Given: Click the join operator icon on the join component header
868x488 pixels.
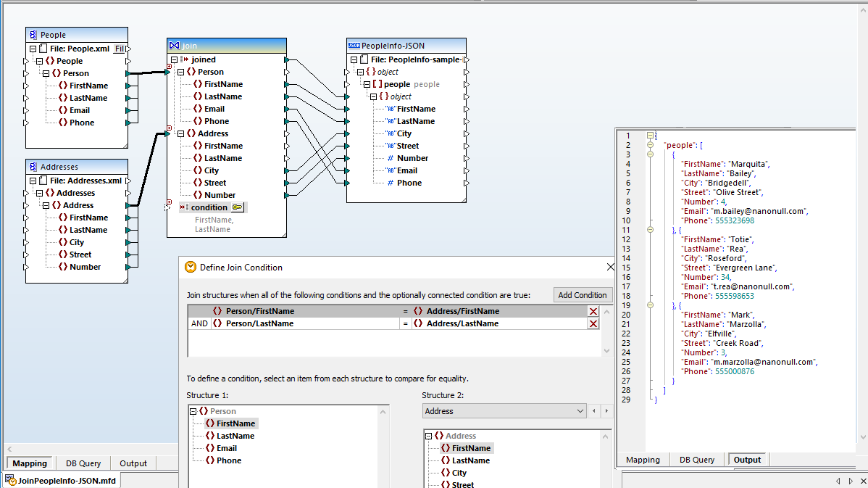Looking at the screenshot, I should point(174,45).
